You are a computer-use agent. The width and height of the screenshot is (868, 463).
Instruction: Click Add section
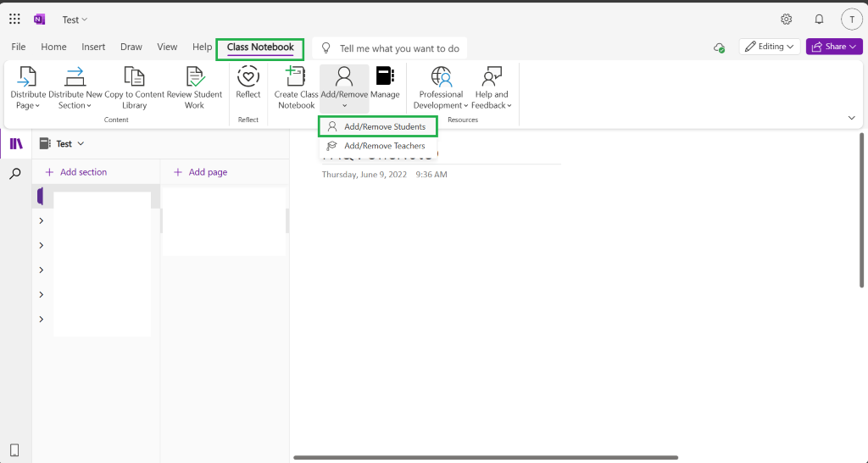pyautogui.click(x=75, y=172)
